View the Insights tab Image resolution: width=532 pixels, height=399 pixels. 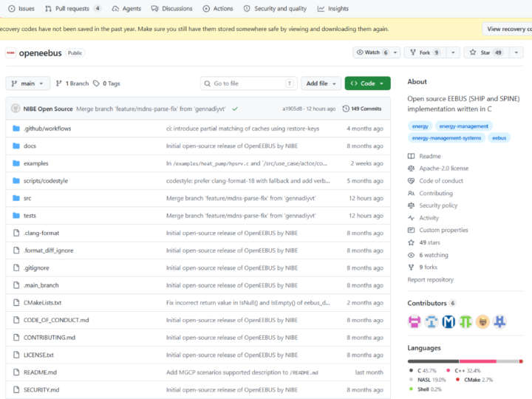click(x=332, y=8)
